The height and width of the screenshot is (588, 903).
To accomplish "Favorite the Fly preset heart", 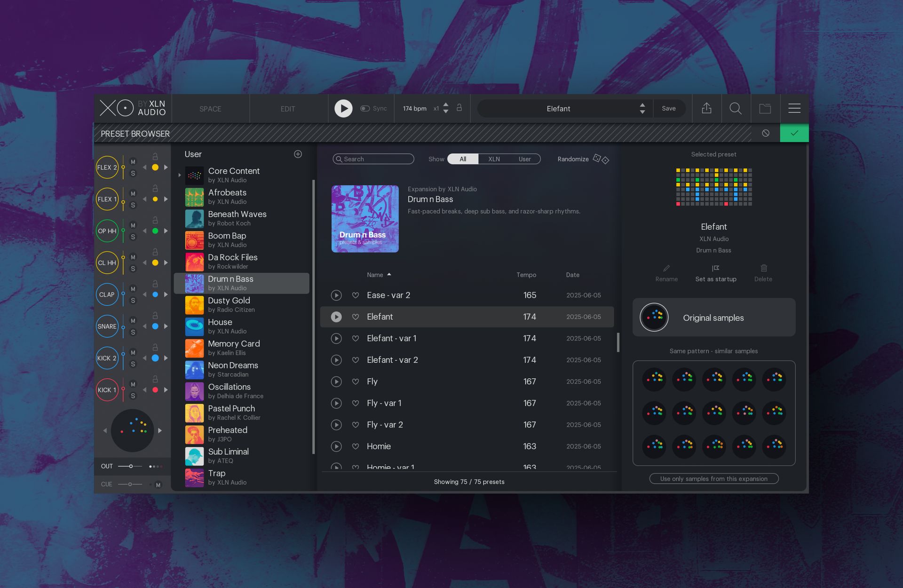I will pyautogui.click(x=356, y=381).
